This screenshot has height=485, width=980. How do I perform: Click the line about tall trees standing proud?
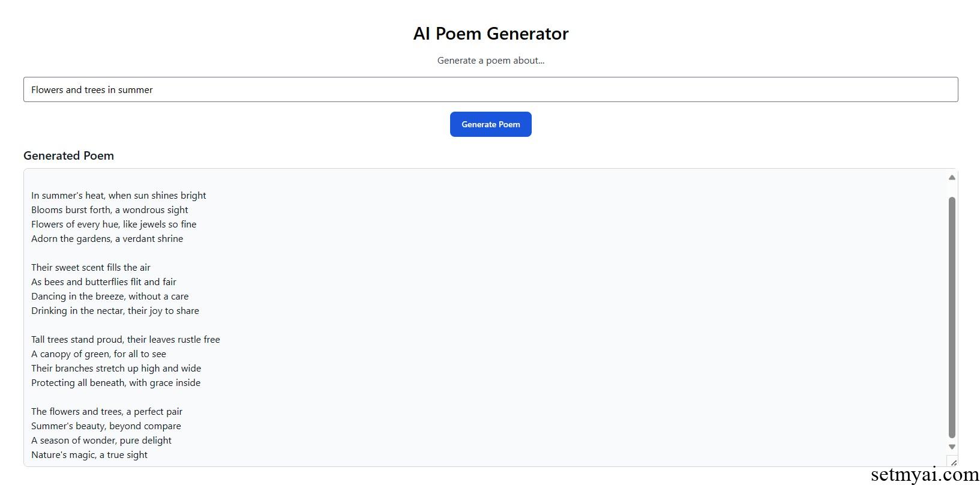[x=125, y=339]
